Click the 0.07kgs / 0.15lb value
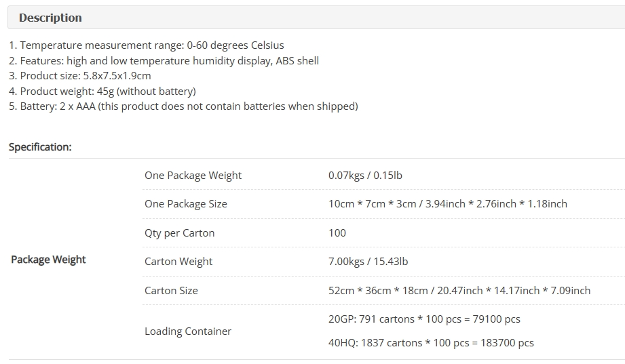Viewport: 625px width, 364px height. pyautogui.click(x=365, y=176)
